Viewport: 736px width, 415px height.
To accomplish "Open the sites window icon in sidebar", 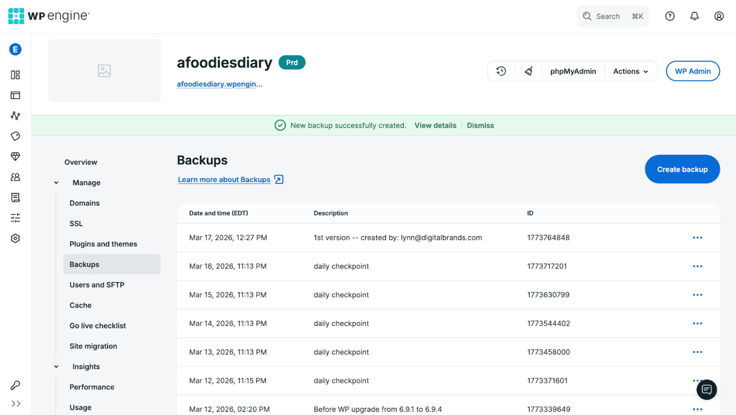I will pyautogui.click(x=15, y=95).
